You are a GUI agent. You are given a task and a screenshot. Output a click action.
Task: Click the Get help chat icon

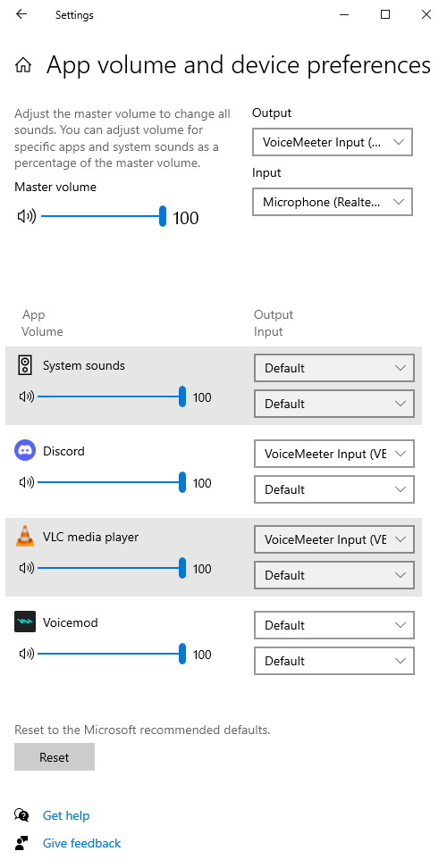click(21, 814)
